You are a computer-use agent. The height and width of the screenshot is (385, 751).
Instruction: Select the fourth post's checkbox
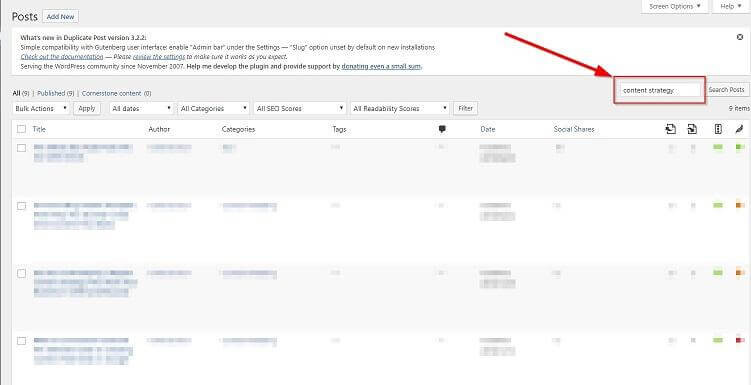(21, 341)
